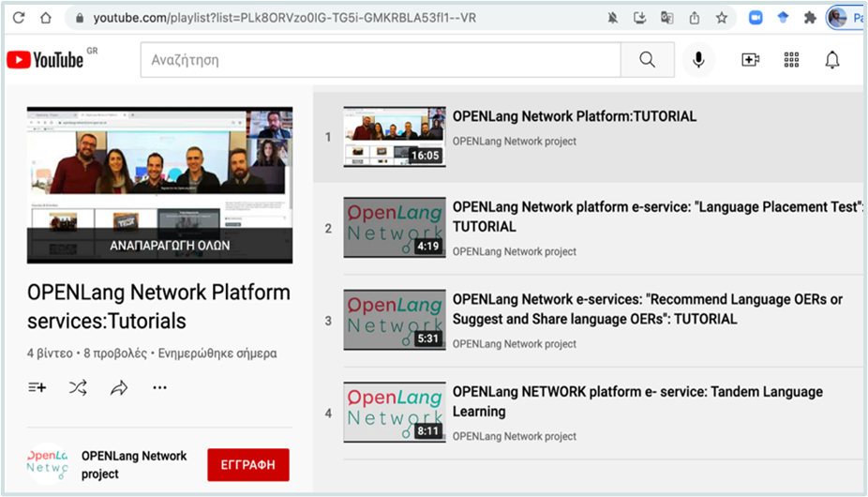Bookmark this page with the star icon
Image resolution: width=868 pixels, height=497 pixels.
[722, 18]
